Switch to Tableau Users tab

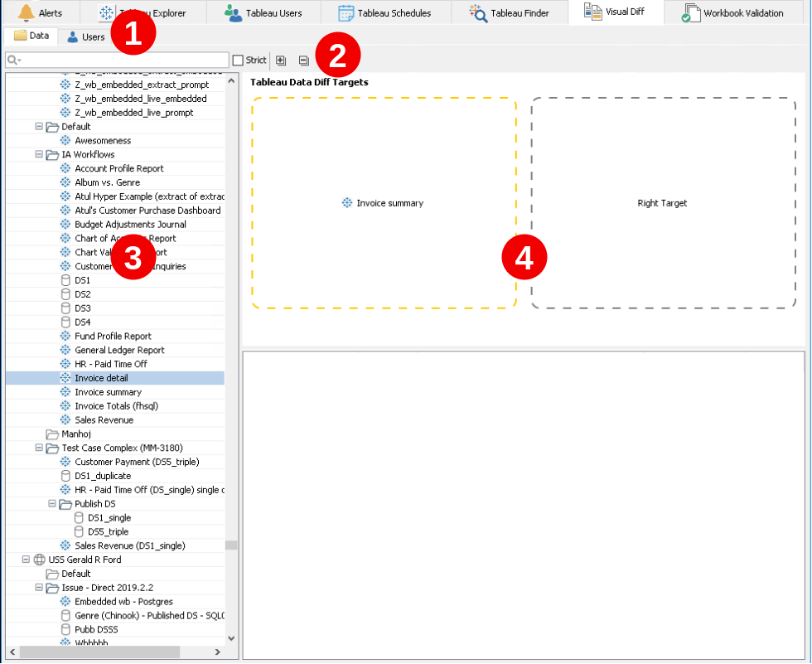click(263, 13)
